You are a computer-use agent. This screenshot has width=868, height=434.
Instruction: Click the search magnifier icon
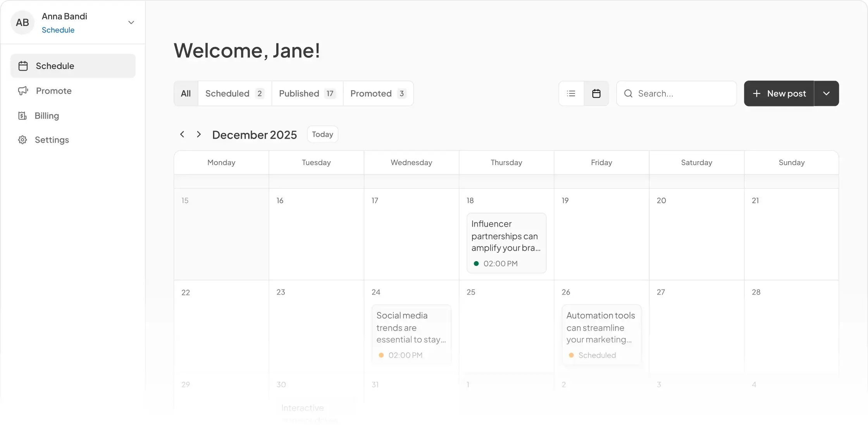point(629,93)
